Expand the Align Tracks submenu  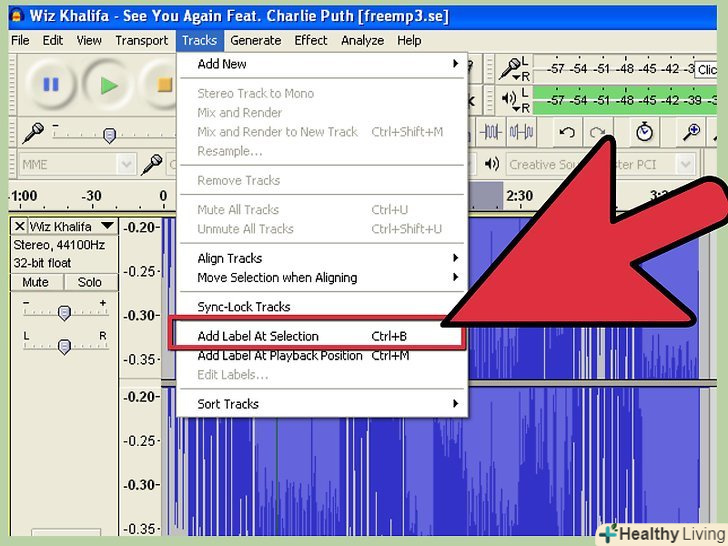322,258
